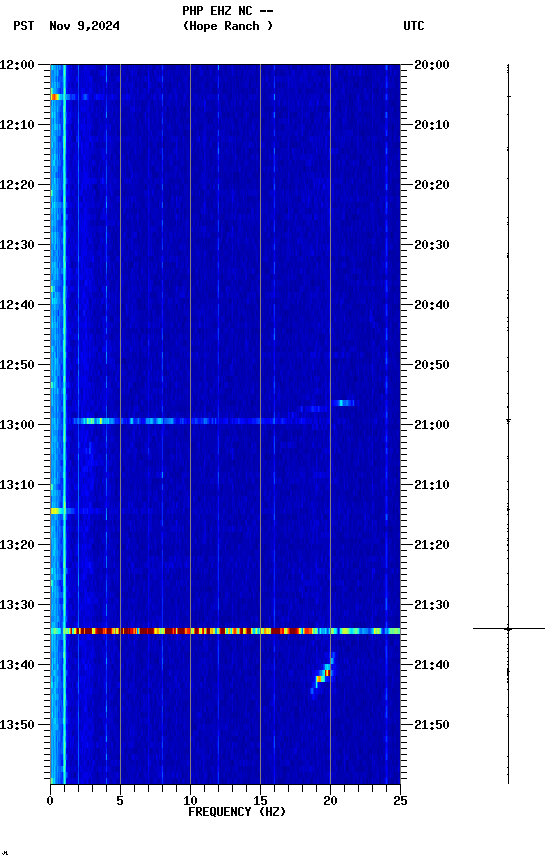Click the 25 Hz frequency axis label

point(401,801)
